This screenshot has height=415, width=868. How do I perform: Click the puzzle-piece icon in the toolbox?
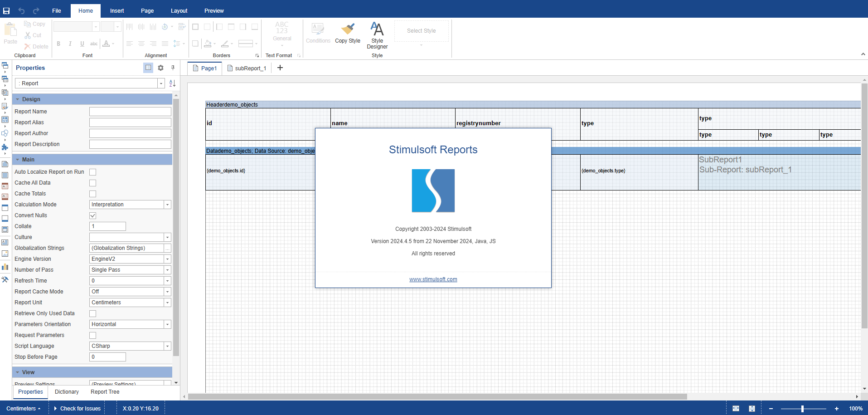pos(5,147)
